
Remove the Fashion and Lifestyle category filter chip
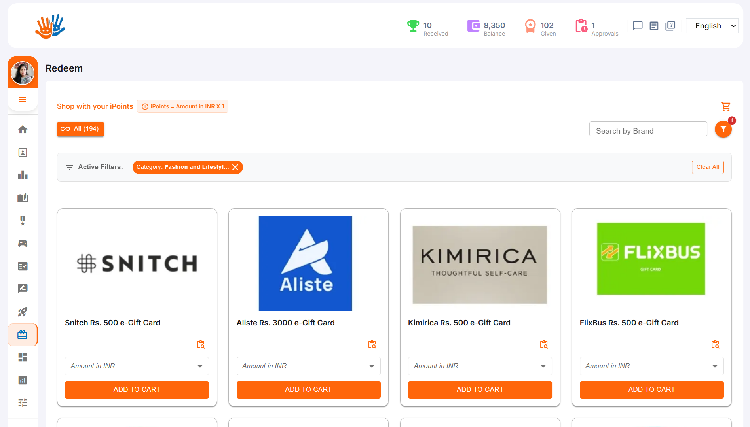coord(235,167)
